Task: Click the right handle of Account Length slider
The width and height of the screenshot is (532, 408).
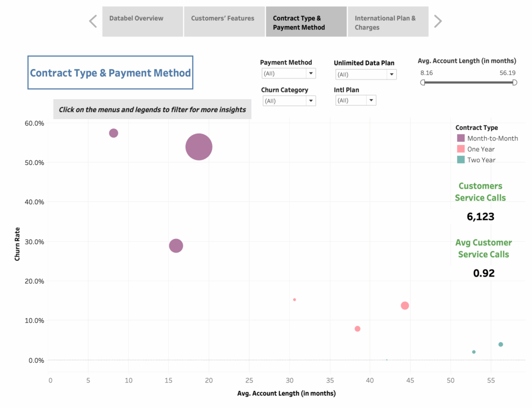Action: [x=514, y=83]
